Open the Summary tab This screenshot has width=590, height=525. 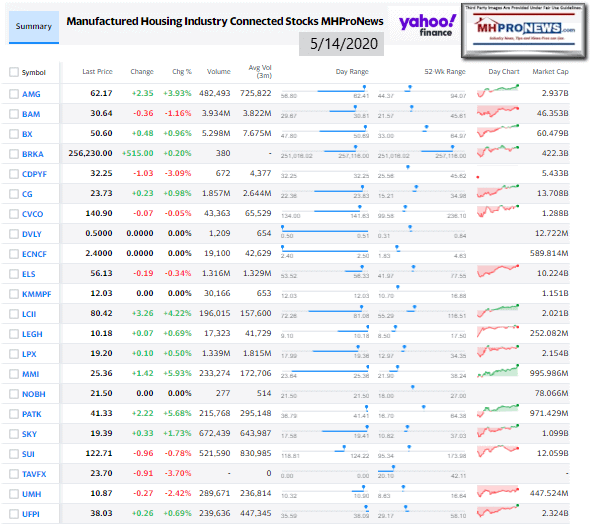click(33, 27)
